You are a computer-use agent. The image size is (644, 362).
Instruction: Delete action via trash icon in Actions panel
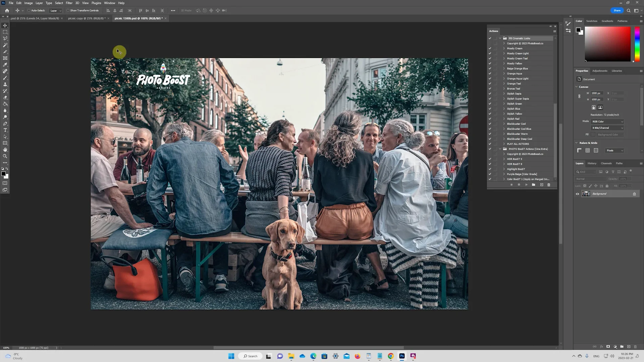[549, 185]
